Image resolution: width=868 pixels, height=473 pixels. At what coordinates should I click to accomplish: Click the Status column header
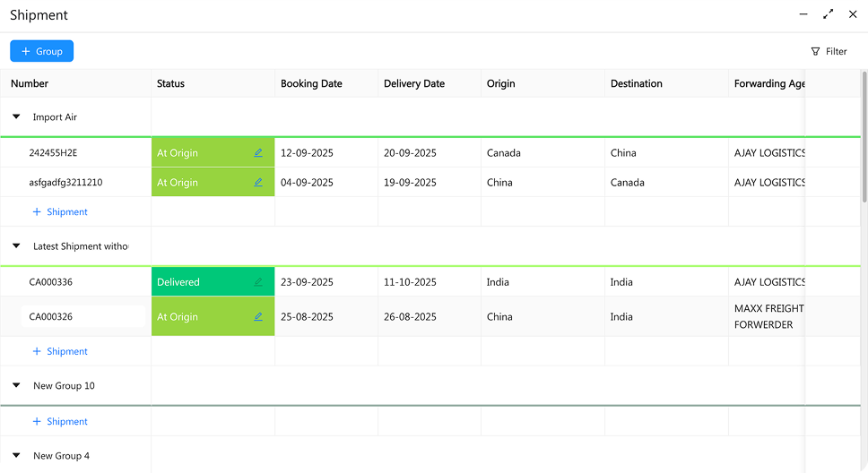170,84
